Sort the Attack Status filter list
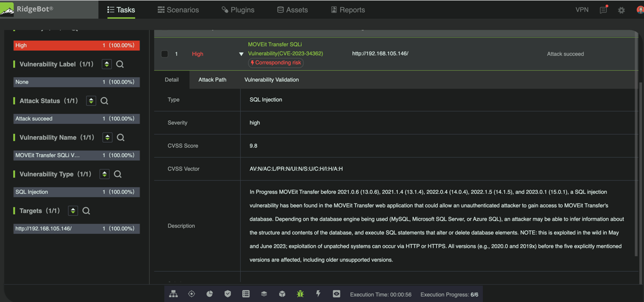The width and height of the screenshot is (644, 302). (x=91, y=101)
